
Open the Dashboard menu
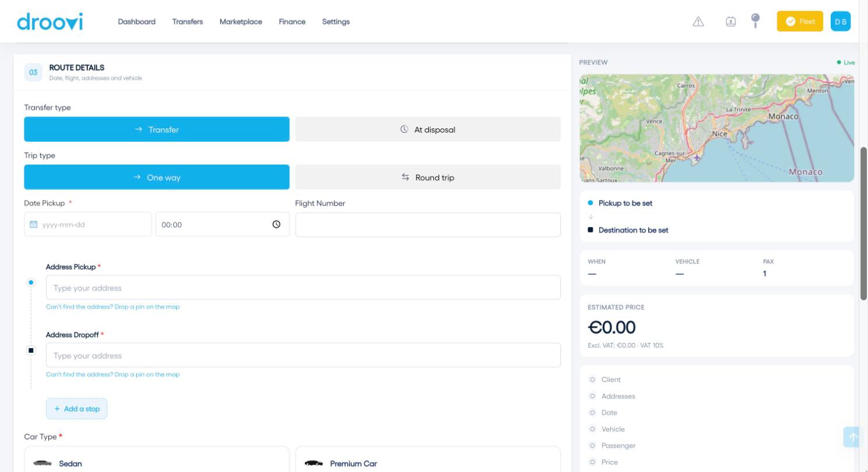point(137,22)
